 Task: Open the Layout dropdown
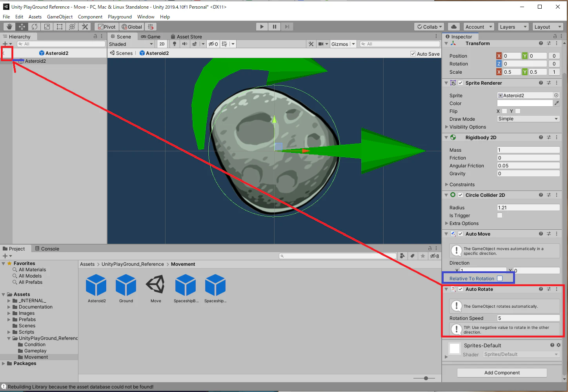pos(548,27)
